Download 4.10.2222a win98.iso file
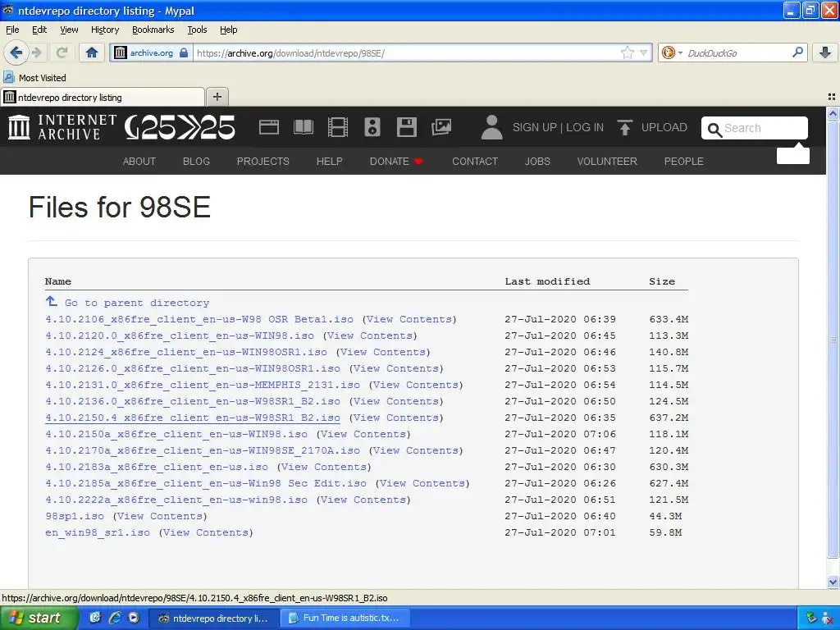 pyautogui.click(x=176, y=500)
